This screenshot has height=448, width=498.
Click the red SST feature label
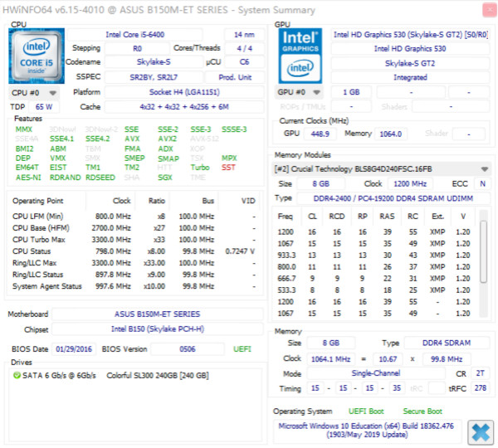(228, 168)
